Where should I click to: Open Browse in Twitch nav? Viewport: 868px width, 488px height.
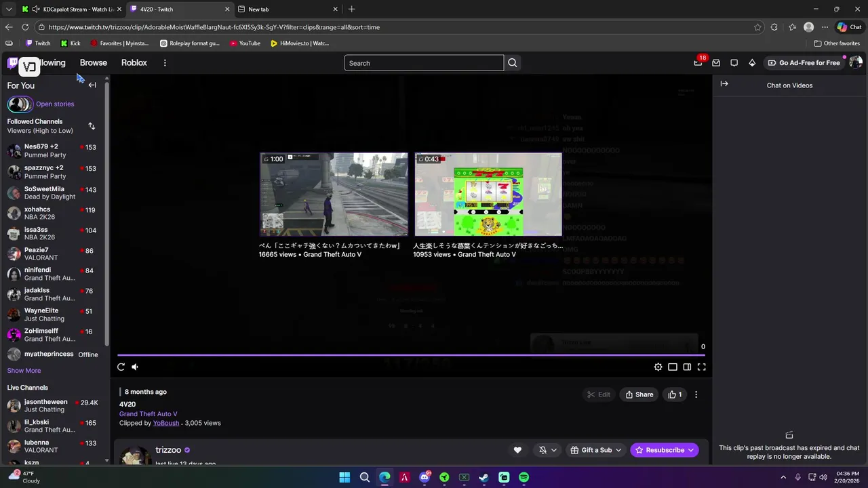(x=94, y=62)
